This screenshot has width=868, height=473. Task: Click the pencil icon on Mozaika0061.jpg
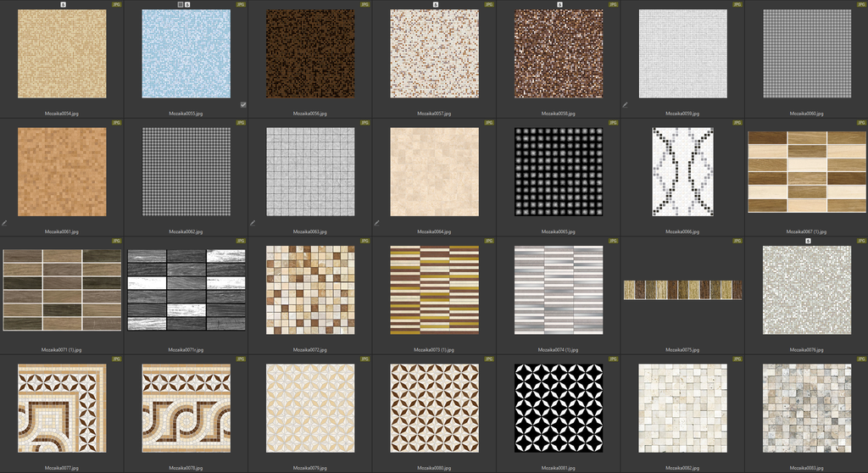point(4,223)
